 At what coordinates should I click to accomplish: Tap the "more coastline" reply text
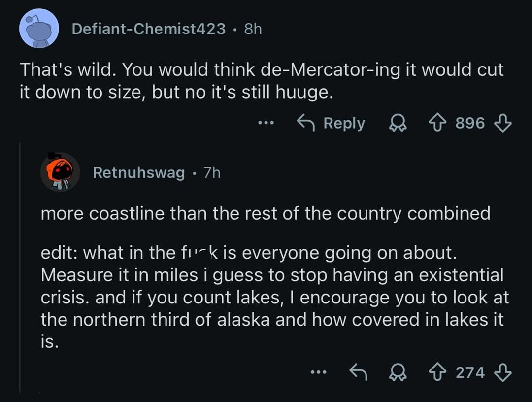265,214
